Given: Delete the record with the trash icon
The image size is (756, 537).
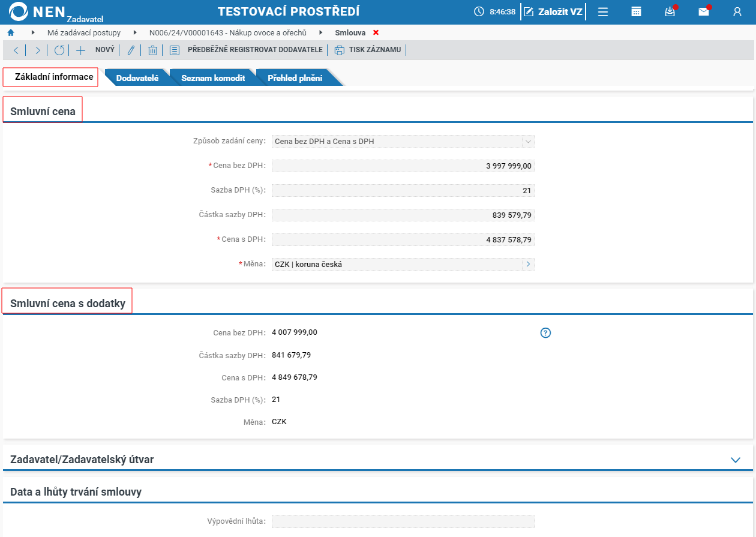Looking at the screenshot, I should (152, 50).
